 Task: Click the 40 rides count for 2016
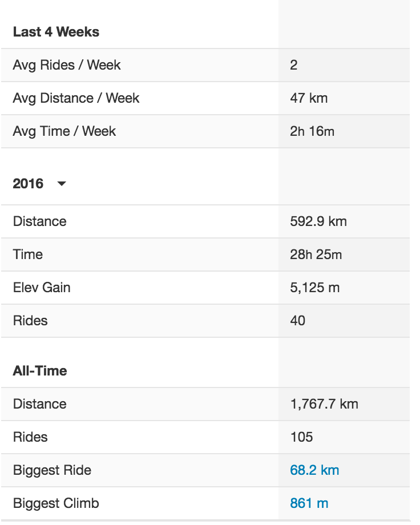coord(297,321)
